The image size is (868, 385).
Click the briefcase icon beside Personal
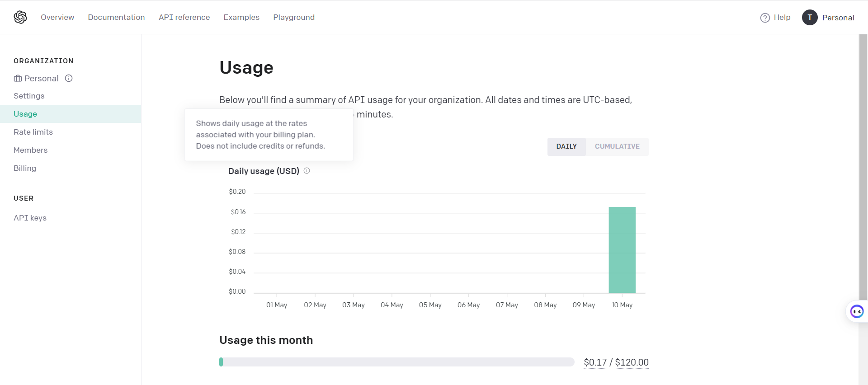(18, 79)
